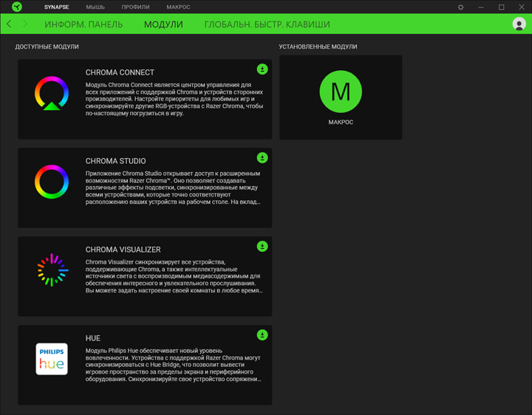Click the HUE module title
The image size is (532, 415).
(93, 338)
